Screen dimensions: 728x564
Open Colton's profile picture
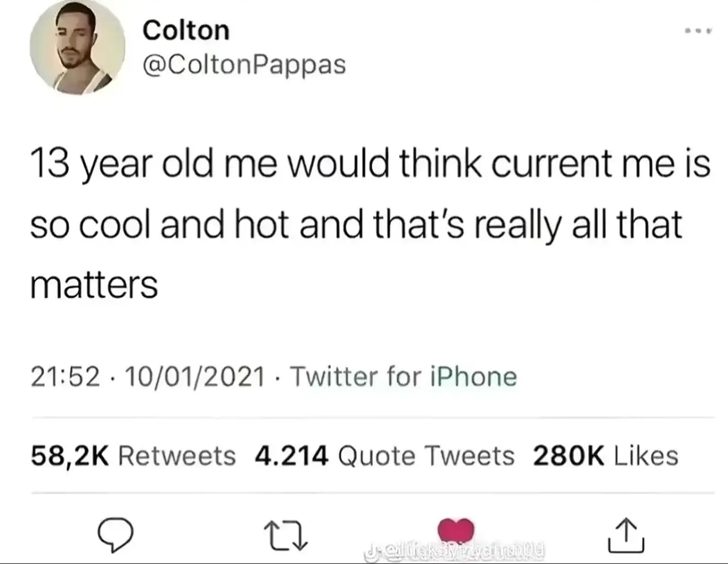tap(77, 47)
